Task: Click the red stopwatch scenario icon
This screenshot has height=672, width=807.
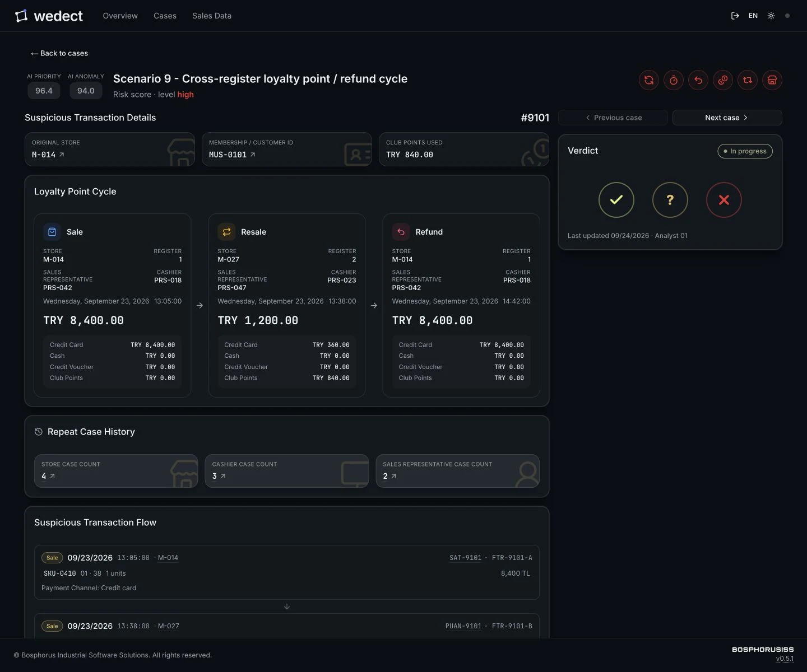Action: 674,80
